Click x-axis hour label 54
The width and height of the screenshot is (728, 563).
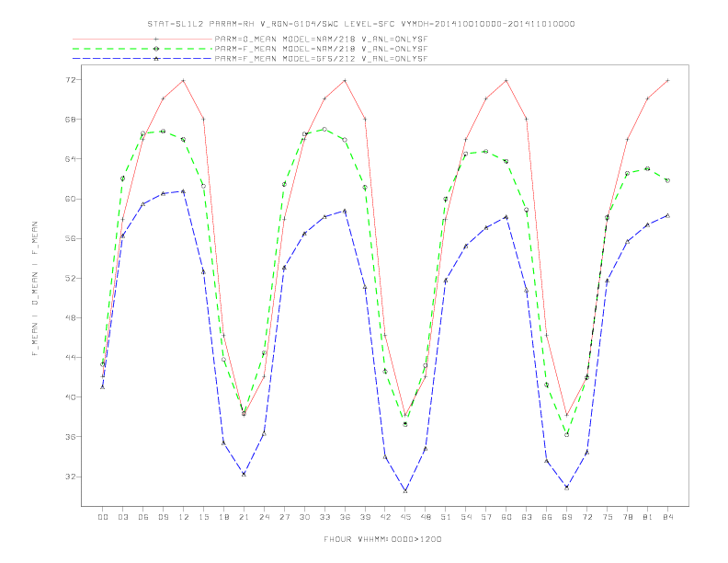[x=466, y=517]
